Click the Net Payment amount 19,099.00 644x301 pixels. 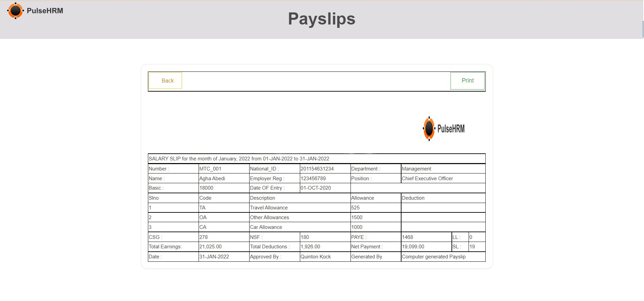click(413, 247)
